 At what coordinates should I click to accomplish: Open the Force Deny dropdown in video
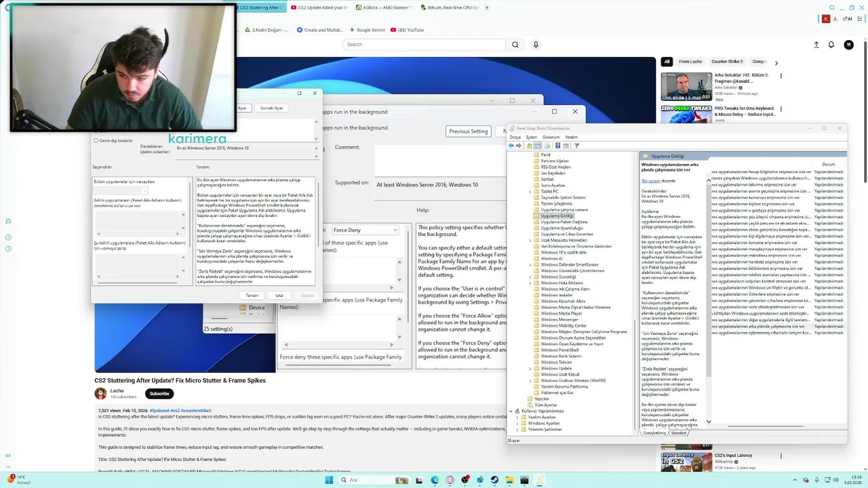pos(365,230)
